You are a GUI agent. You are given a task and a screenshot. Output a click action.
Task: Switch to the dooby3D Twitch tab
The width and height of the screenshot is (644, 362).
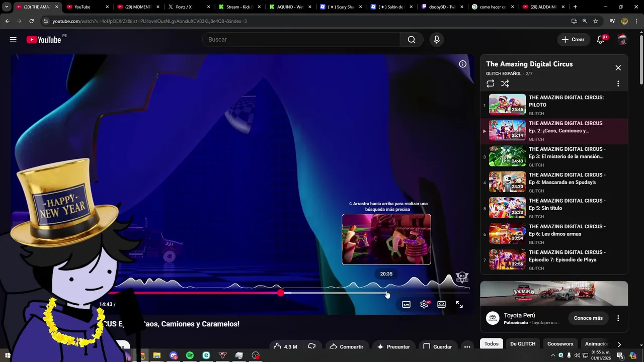click(442, 7)
